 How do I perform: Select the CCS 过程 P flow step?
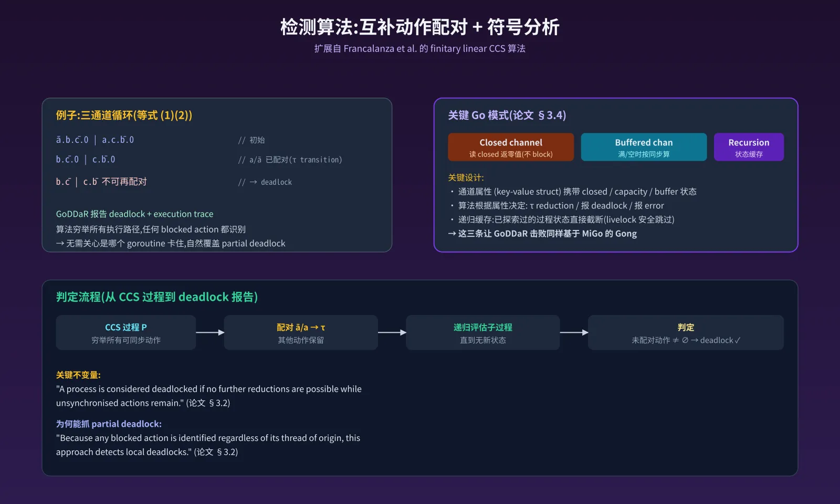tap(126, 333)
